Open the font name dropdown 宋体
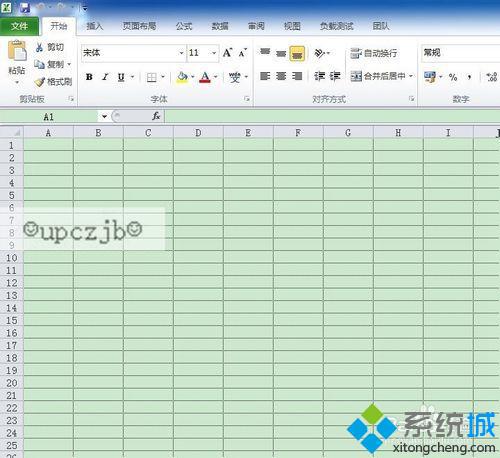Viewport: 500px width, 458px height. coord(133,53)
